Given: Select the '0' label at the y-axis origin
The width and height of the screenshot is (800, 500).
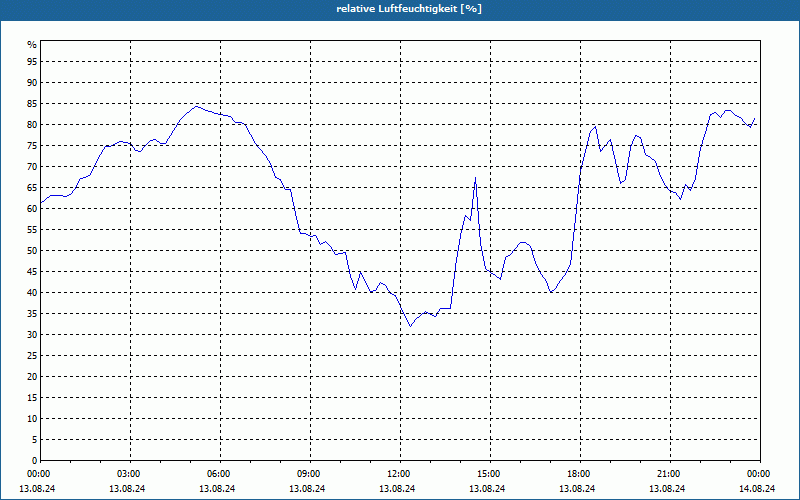Looking at the screenshot, I should coord(35,460).
